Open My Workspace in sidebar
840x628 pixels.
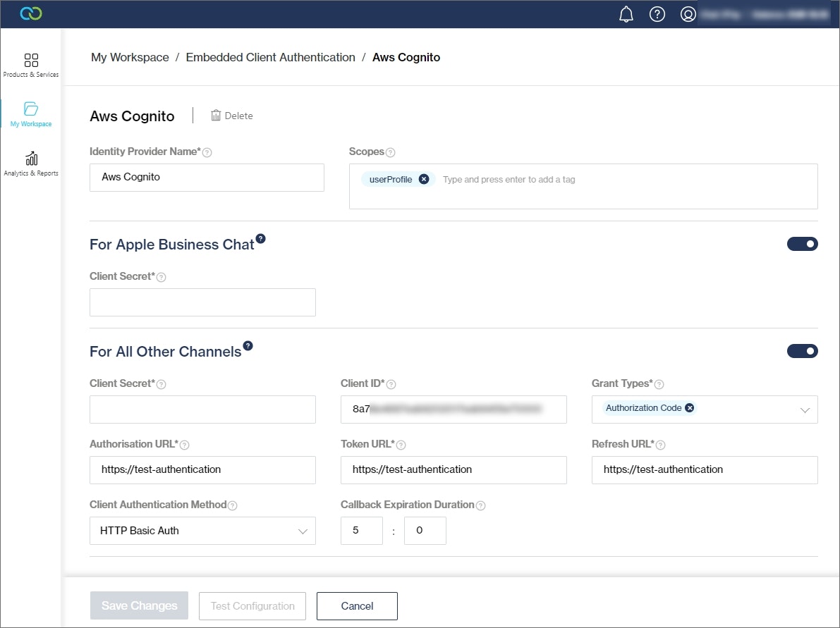[31, 115]
